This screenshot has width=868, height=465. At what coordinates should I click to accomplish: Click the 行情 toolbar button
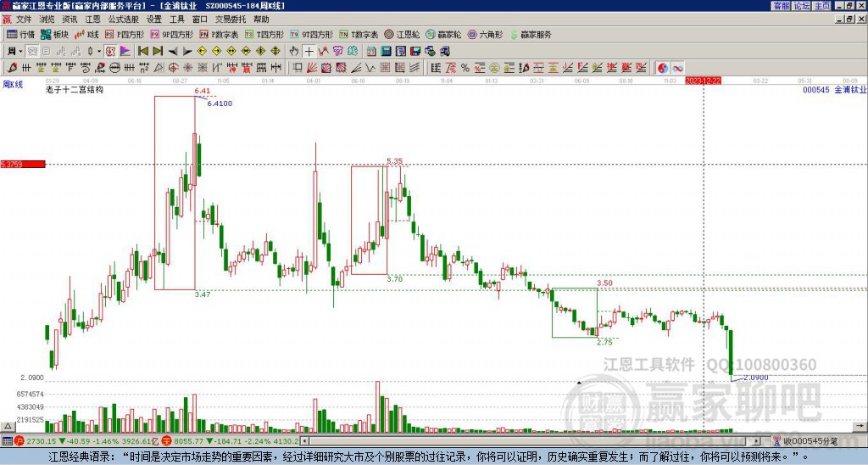(21, 34)
